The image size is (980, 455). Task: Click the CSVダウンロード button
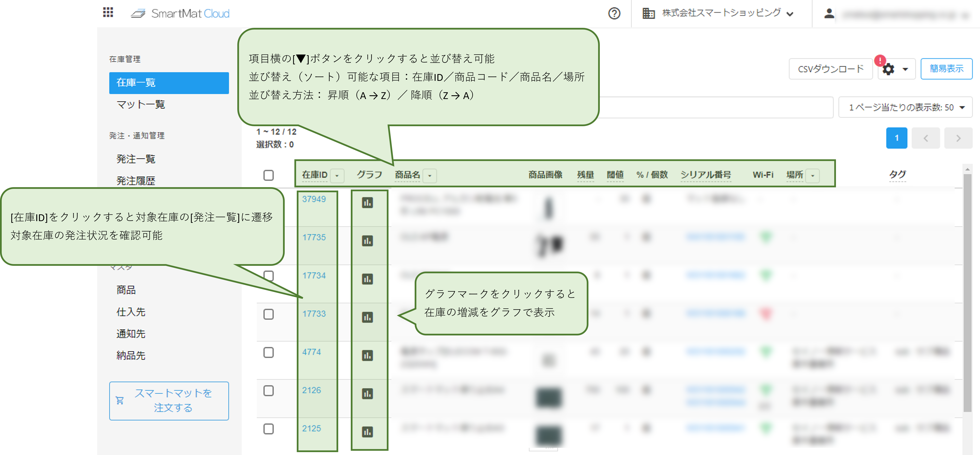[831, 69]
